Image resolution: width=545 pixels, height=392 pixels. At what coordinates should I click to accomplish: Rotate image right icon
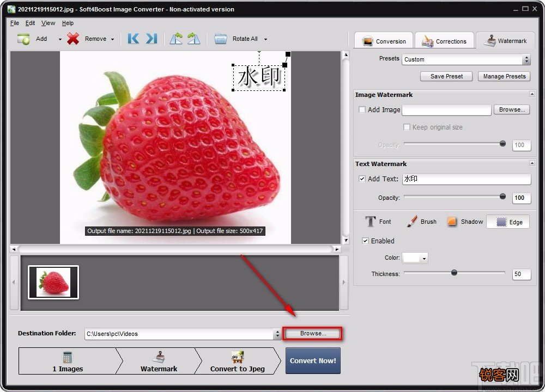[x=193, y=39]
